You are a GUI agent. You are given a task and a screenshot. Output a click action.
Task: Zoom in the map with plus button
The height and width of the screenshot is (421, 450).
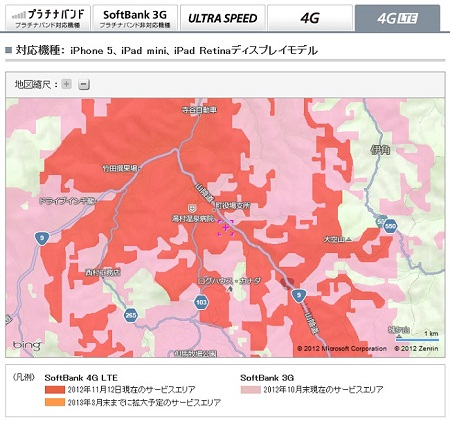tap(67, 84)
